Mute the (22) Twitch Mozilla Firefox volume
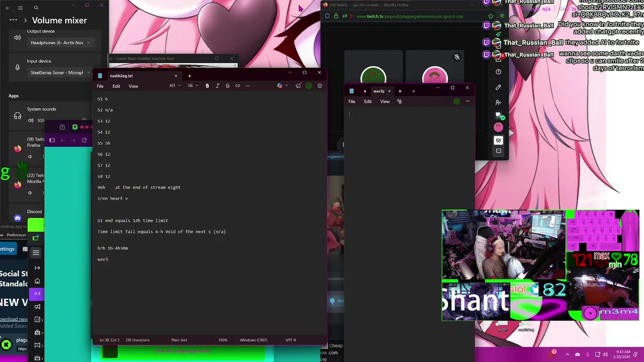Viewport: 644px width, 362px height. [30, 193]
